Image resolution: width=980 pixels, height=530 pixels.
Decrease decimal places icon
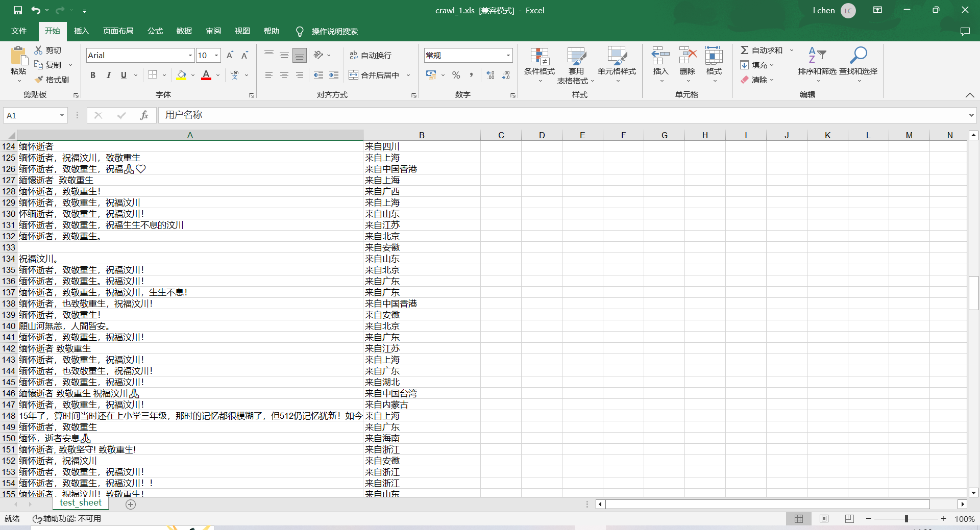point(506,75)
